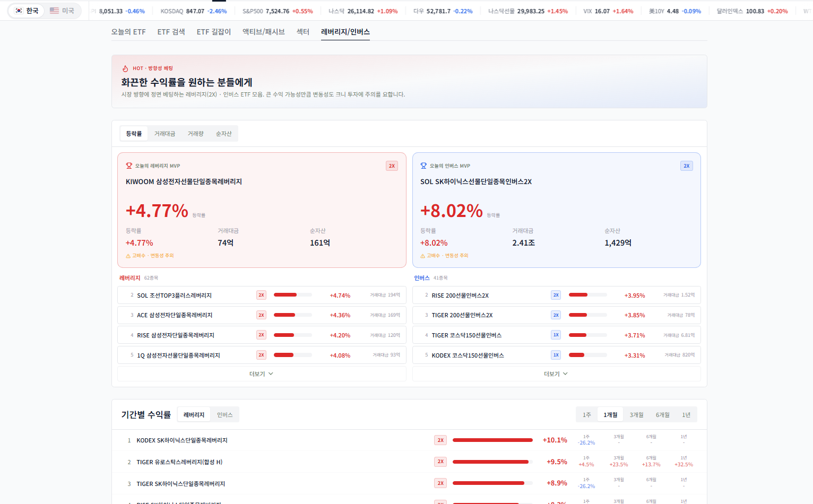This screenshot has width=813, height=504.
Task: Click the 2X badge on KIWOOM MVP card
Action: click(392, 166)
